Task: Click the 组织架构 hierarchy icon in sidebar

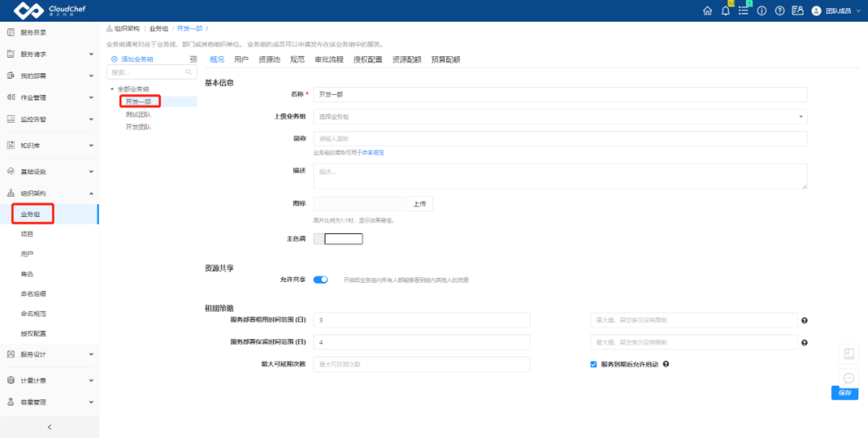Action: click(x=10, y=193)
